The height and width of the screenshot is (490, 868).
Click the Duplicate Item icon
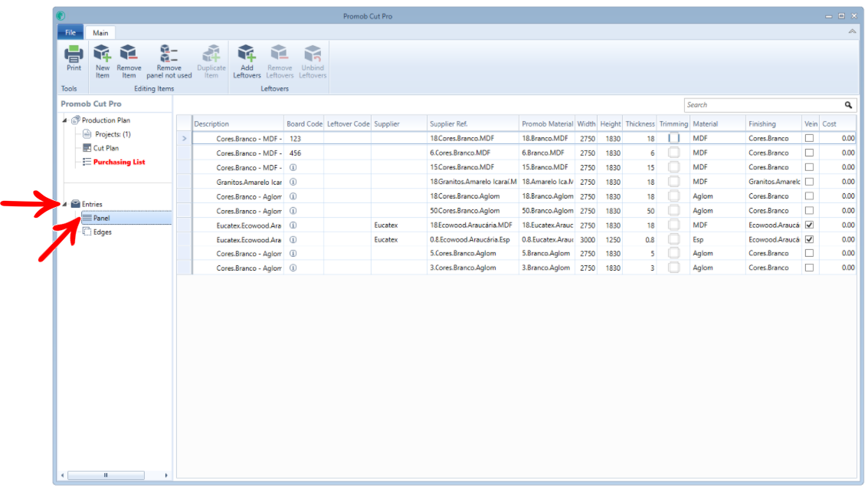(x=211, y=54)
